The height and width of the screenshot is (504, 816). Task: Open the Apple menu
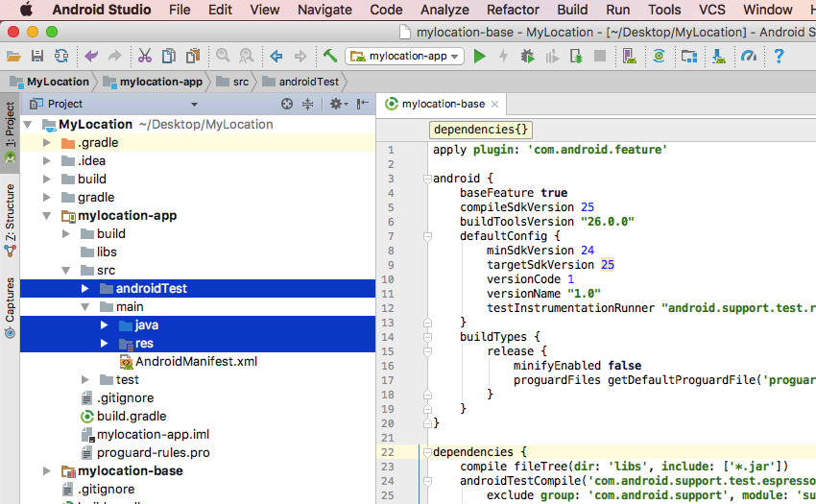pyautogui.click(x=25, y=10)
